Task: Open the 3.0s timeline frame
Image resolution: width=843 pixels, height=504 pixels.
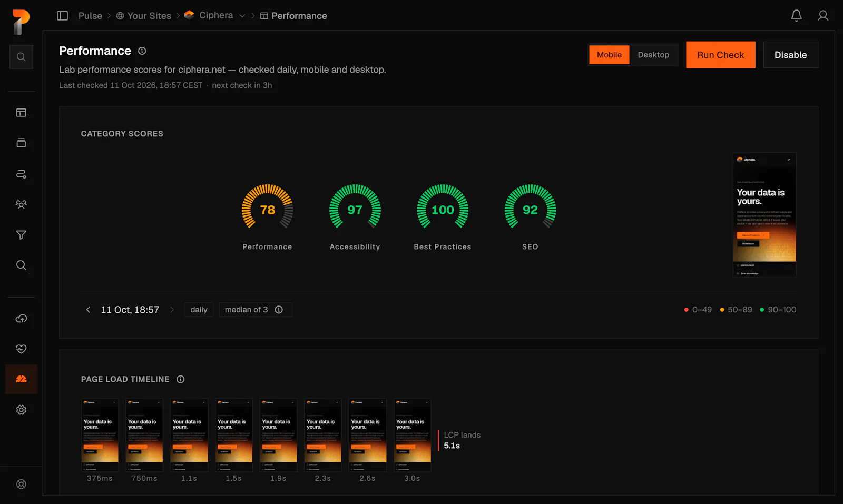Action: click(413, 434)
